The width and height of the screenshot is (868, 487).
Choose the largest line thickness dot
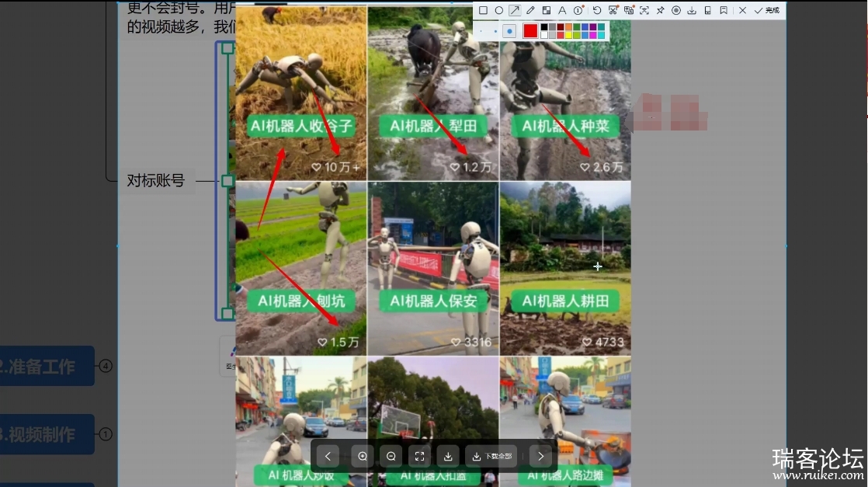(509, 31)
